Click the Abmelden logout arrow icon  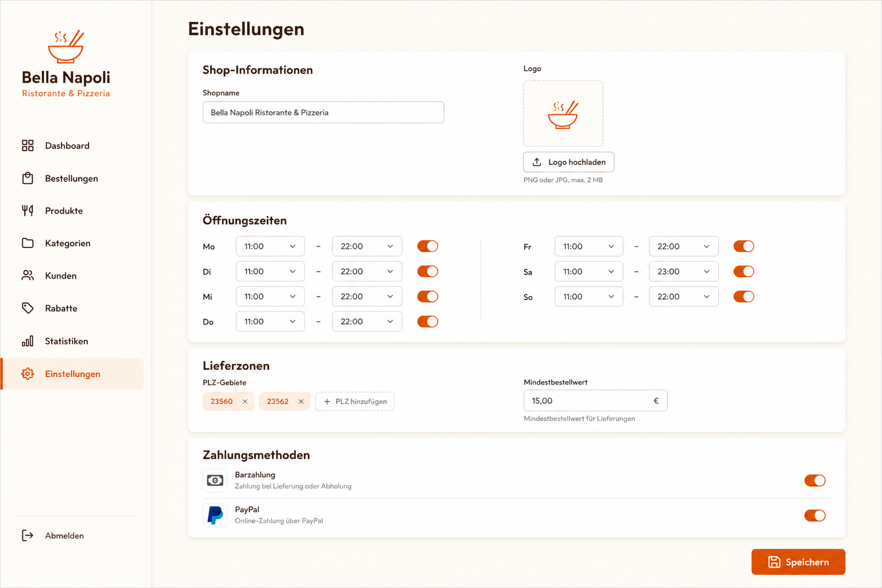(28, 535)
